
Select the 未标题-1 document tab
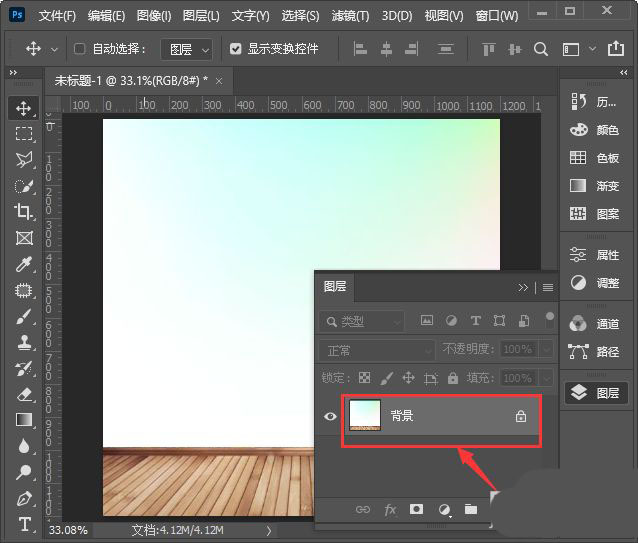click(x=138, y=81)
